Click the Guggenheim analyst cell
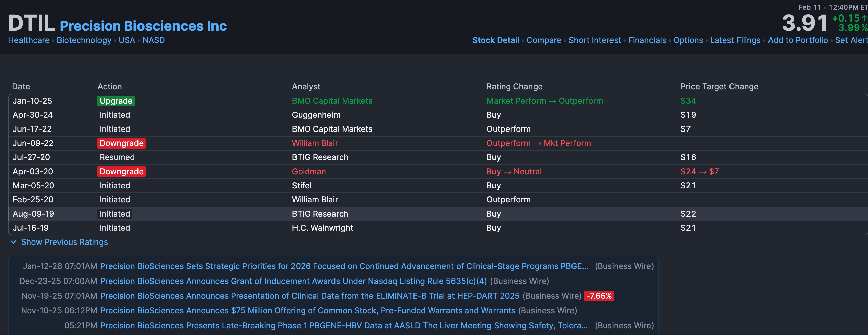Screen dimensions: 868x335 click(x=316, y=115)
